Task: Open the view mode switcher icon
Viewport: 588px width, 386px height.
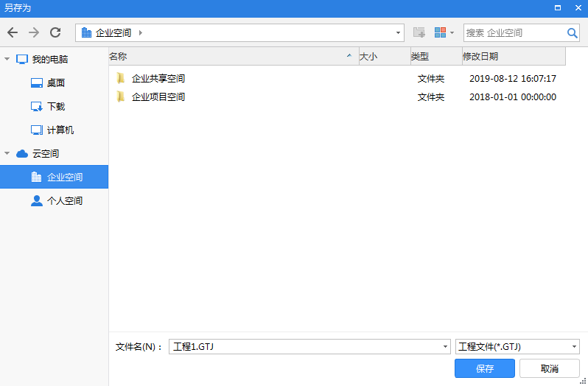Action: tap(443, 32)
